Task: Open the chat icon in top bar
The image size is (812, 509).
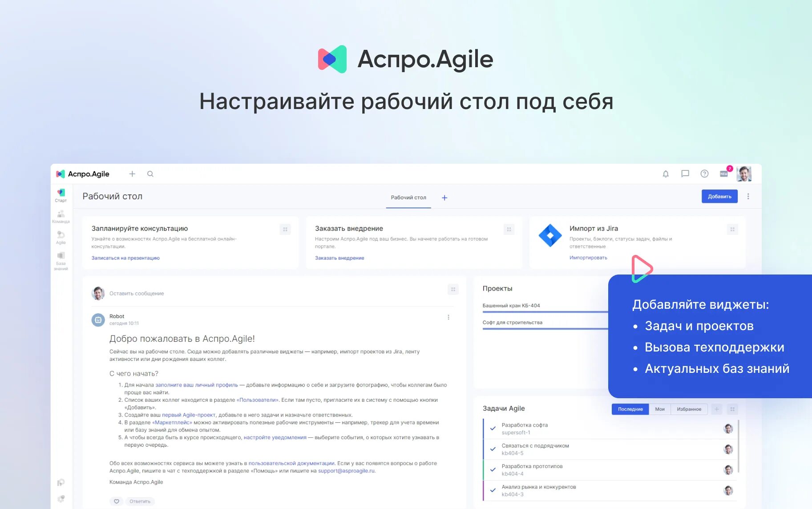Action: (x=685, y=174)
